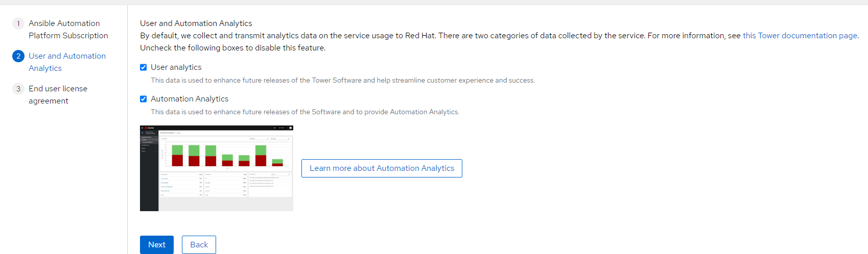The width and height of the screenshot is (868, 254).
Task: Click the tallest first bar in preview chart
Action: pyautogui.click(x=177, y=156)
